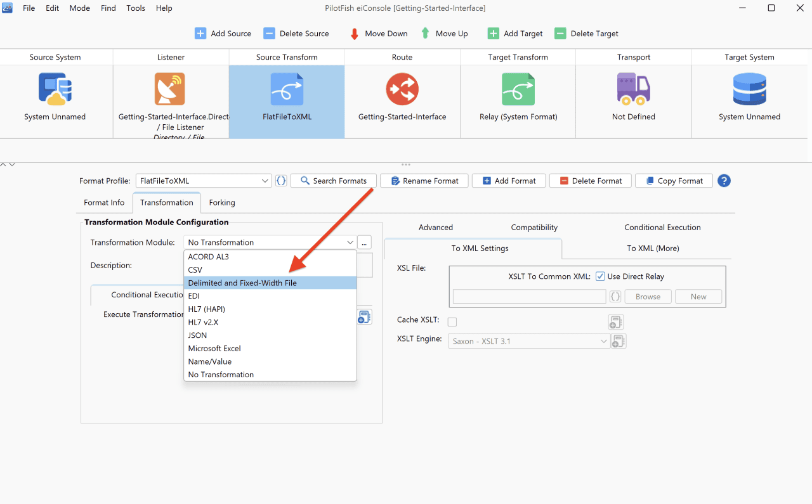Open the Compatibility tab
Screen dimensions: 812x504
(x=534, y=227)
